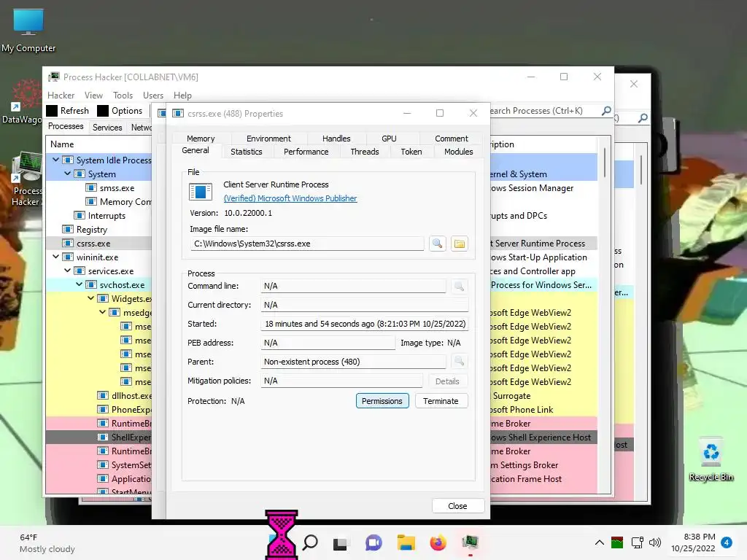Image resolution: width=747 pixels, height=560 pixels.
Task: Open notification count badge
Action: pyautogui.click(x=727, y=542)
